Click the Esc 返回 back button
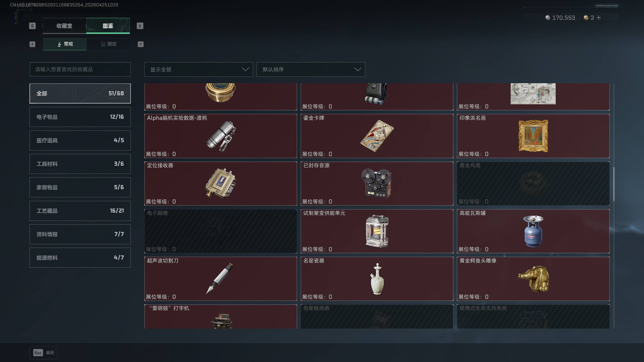Screen dimensions: 644x362 tap(44, 353)
